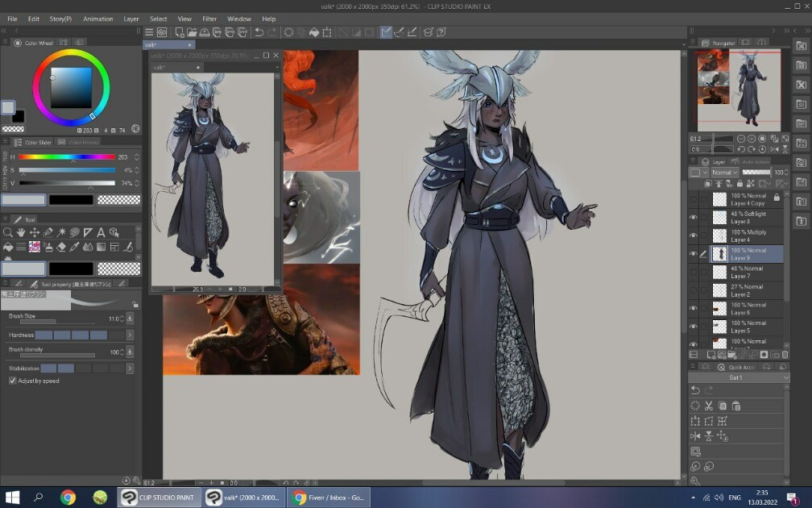812x508 pixels.
Task: Click the Undo arrow in command bar
Action: [259, 32]
